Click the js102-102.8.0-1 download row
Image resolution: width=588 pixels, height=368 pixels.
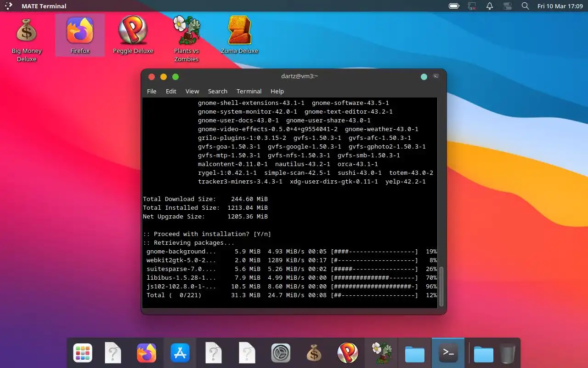coord(291,287)
